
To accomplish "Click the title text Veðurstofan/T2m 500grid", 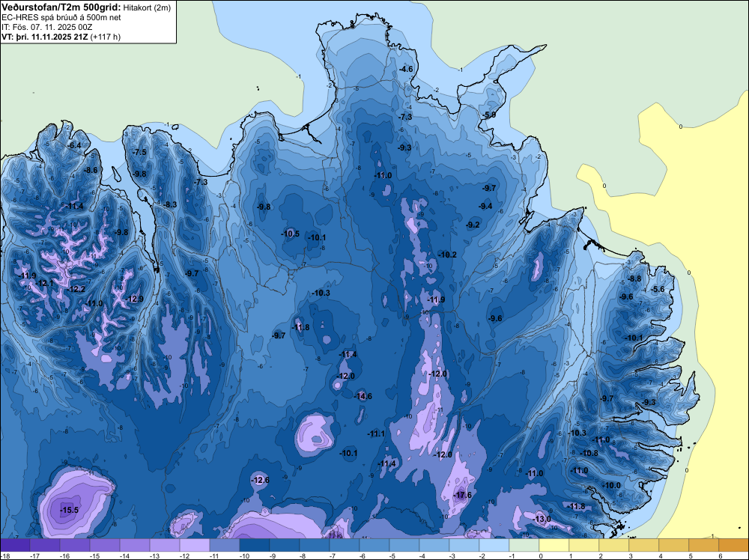I will (x=61, y=7).
